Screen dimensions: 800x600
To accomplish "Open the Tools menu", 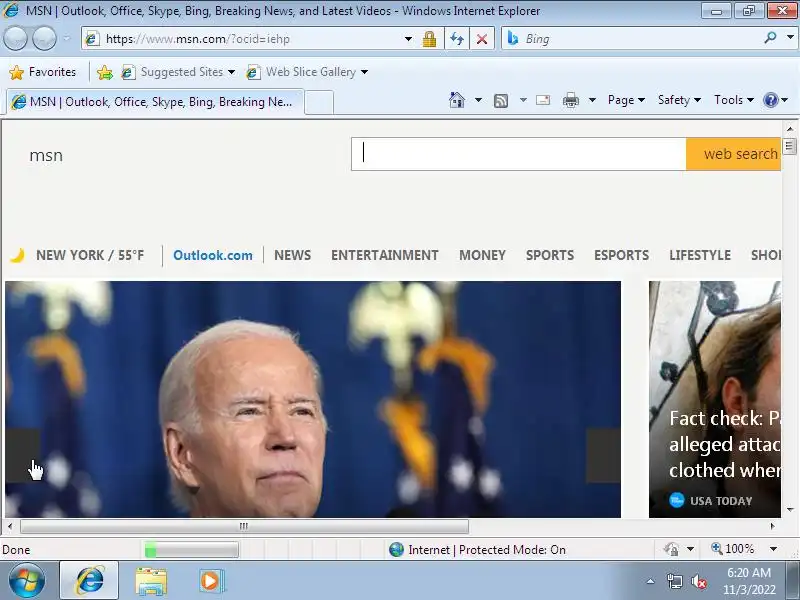I will tap(734, 100).
